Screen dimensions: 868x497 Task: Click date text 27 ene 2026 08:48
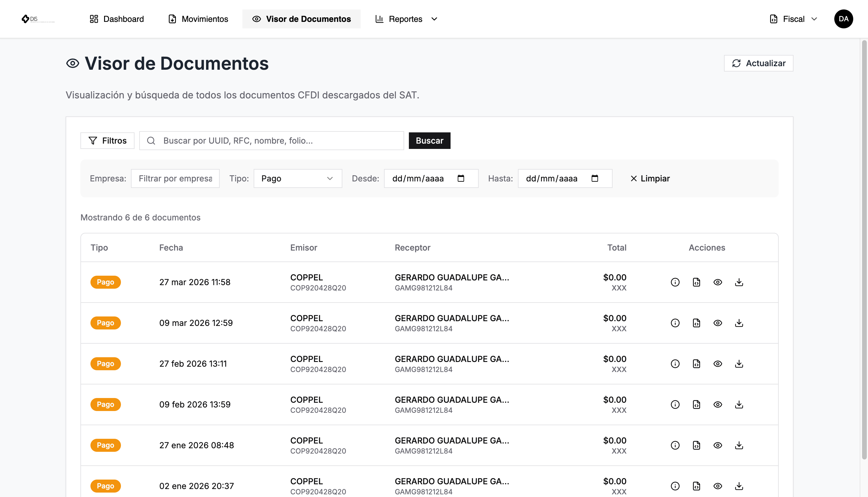tap(197, 445)
